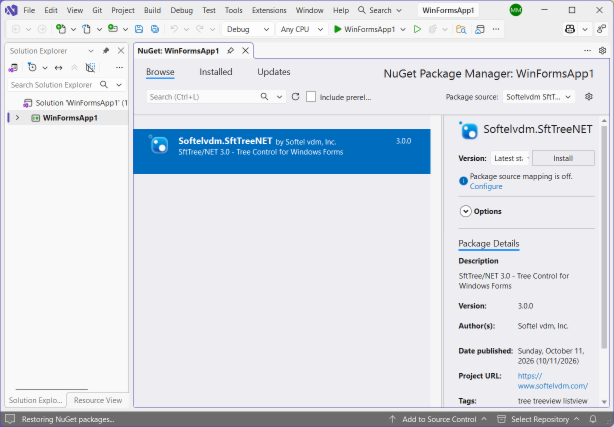Click the Save toolbar icon
Screen dimensions: 614x427
[x=139, y=29]
